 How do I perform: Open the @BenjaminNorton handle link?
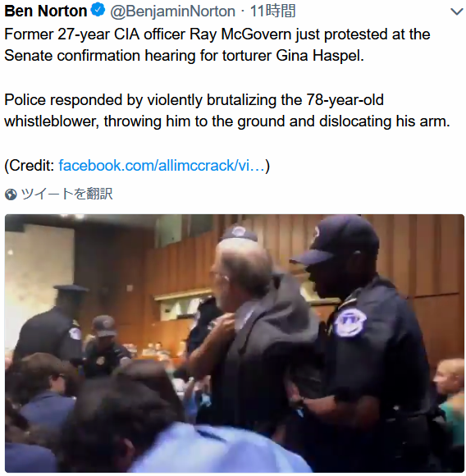[172, 11]
